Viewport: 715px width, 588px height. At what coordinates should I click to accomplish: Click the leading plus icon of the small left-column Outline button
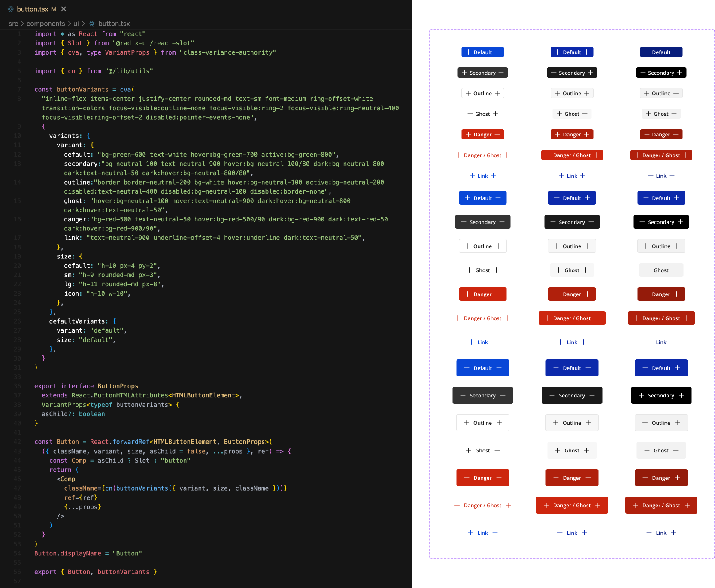[x=468, y=93]
